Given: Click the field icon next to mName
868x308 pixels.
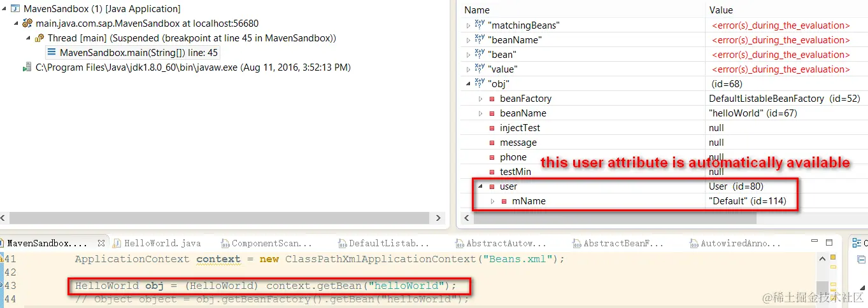Looking at the screenshot, I should coord(504,201).
